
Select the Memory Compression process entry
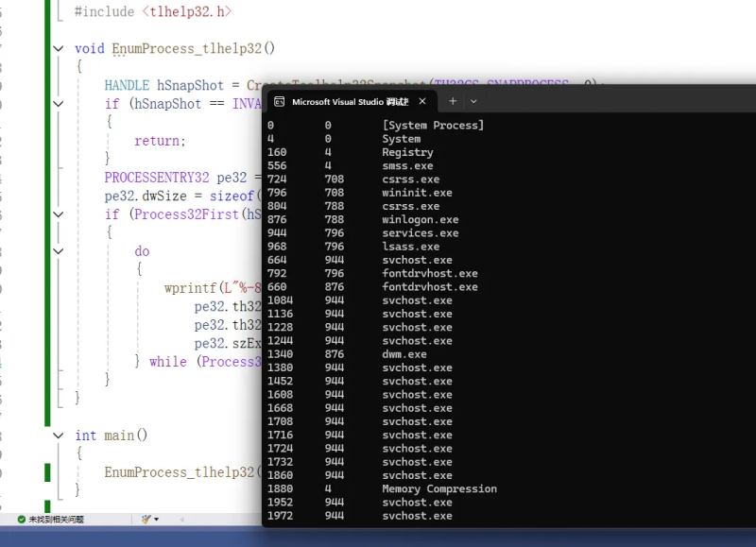(438, 488)
